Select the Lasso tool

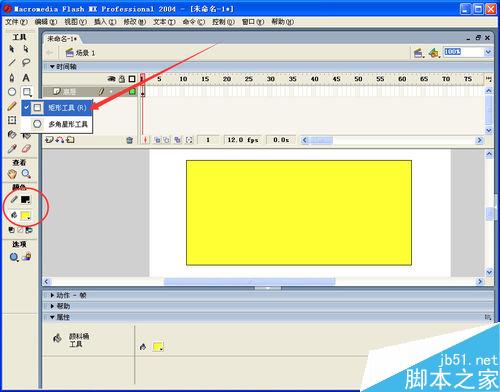pyautogui.click(x=26, y=63)
